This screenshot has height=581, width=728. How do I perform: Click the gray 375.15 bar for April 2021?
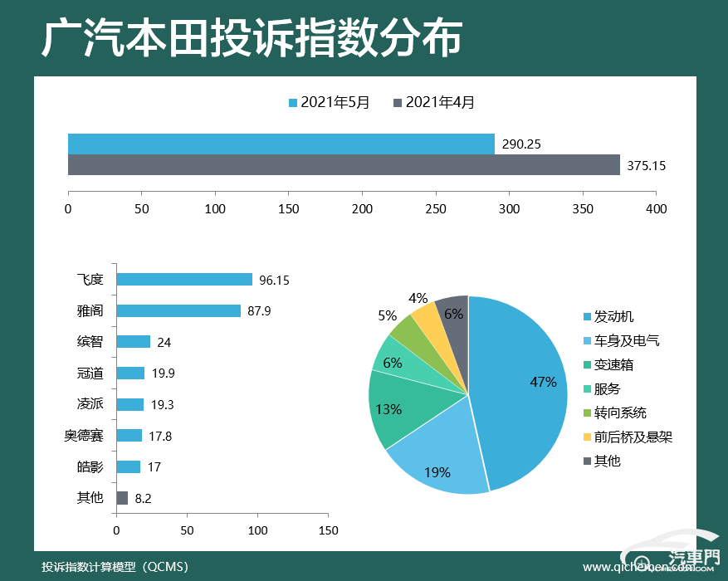tap(344, 164)
